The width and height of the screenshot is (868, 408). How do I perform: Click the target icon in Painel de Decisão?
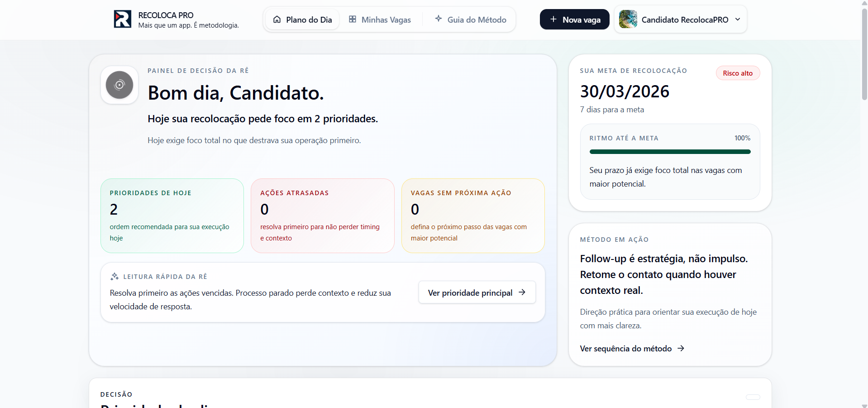(119, 85)
